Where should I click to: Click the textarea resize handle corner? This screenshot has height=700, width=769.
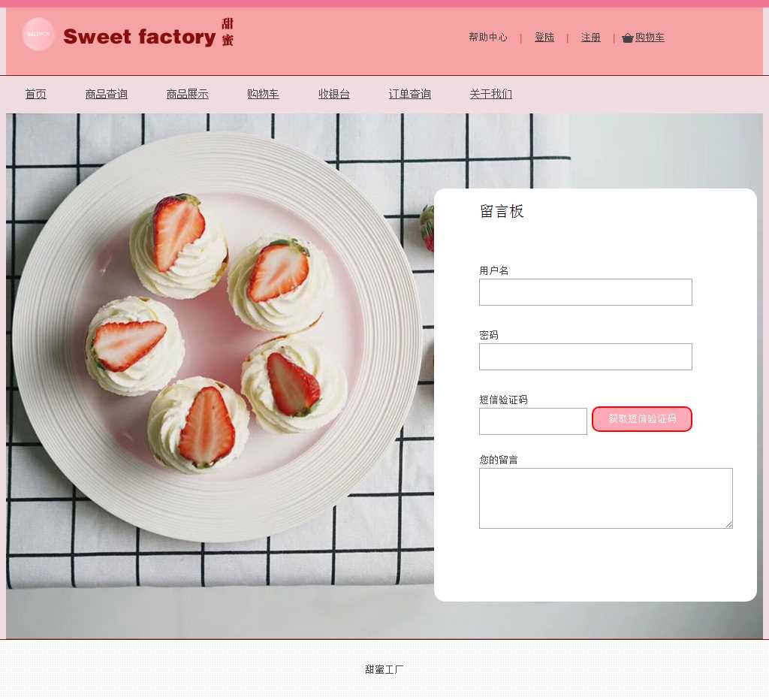tap(728, 524)
